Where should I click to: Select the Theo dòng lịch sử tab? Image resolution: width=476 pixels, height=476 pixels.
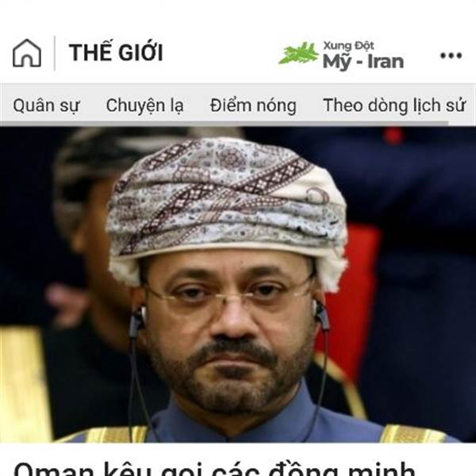tap(394, 106)
